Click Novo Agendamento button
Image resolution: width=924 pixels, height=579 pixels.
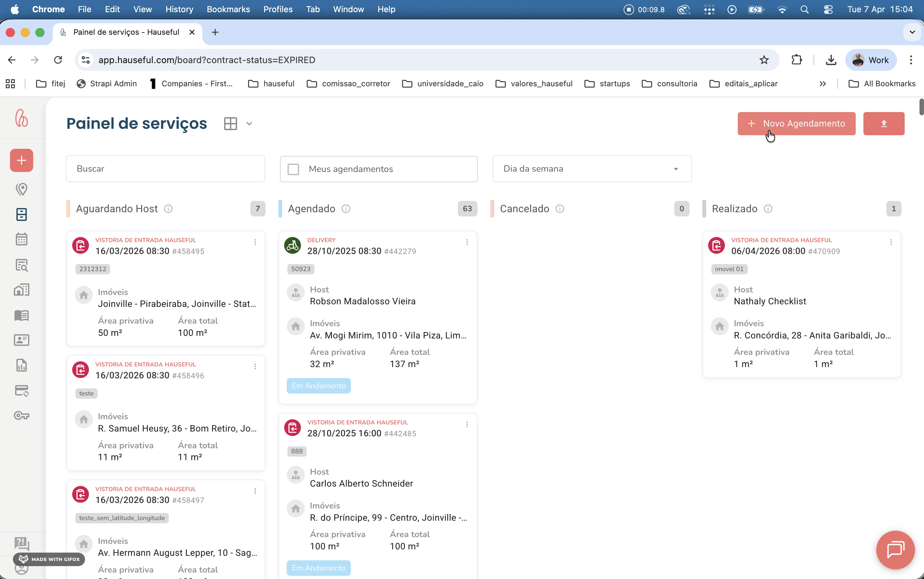tap(796, 124)
